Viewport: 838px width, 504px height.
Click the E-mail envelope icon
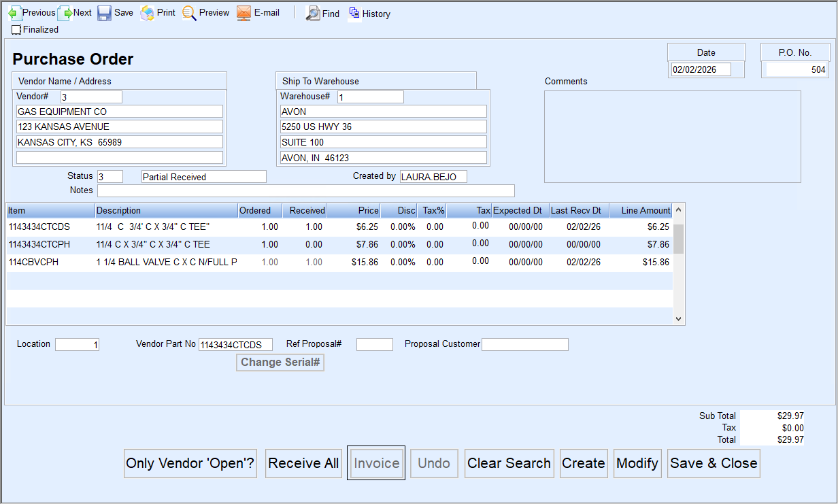244,13
